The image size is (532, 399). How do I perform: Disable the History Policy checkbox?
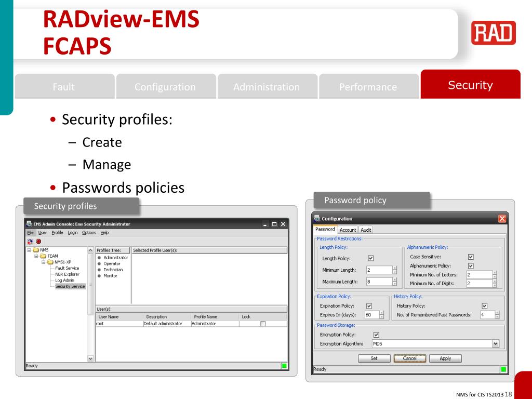coord(485,305)
